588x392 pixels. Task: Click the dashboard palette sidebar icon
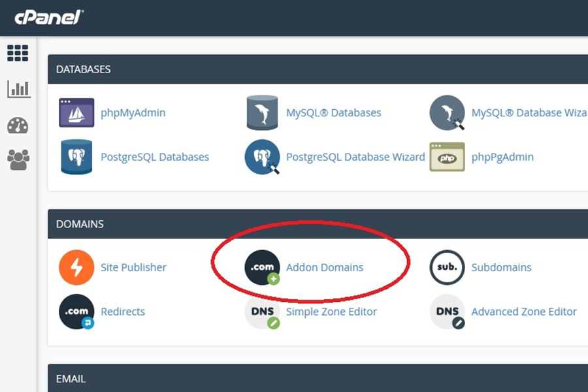(x=18, y=125)
